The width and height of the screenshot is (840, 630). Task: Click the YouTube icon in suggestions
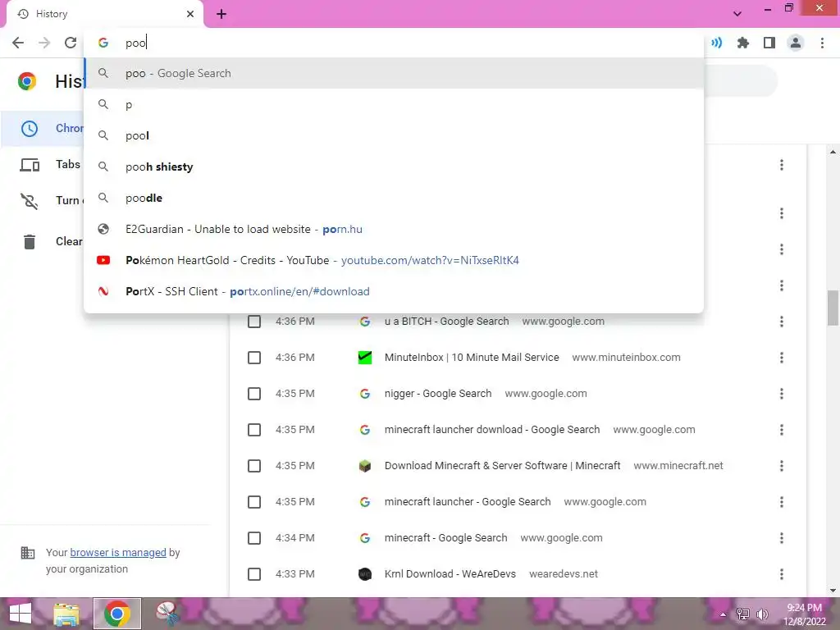(103, 260)
